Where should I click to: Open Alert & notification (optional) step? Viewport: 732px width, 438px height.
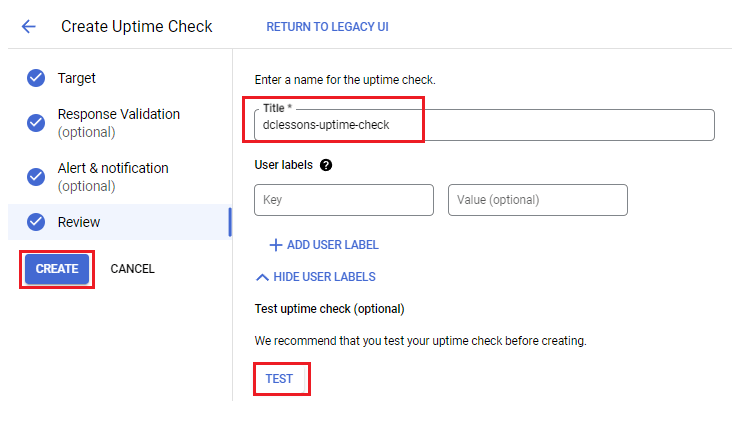tap(120, 177)
